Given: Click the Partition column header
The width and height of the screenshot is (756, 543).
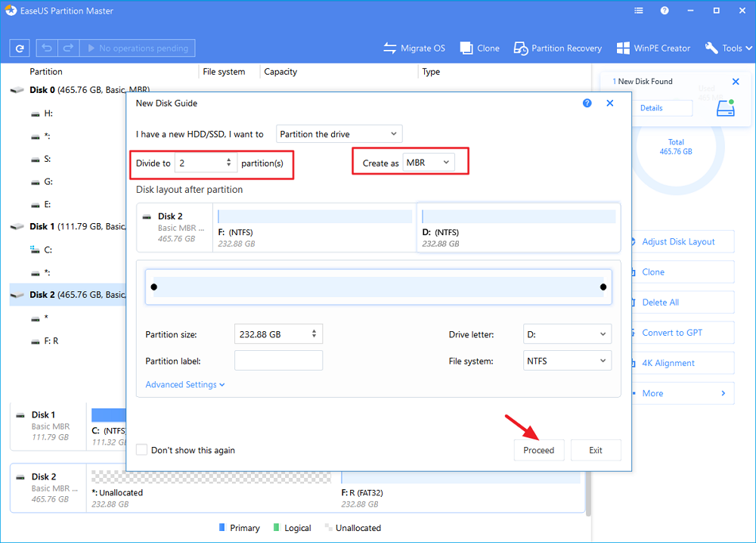Looking at the screenshot, I should (x=46, y=71).
